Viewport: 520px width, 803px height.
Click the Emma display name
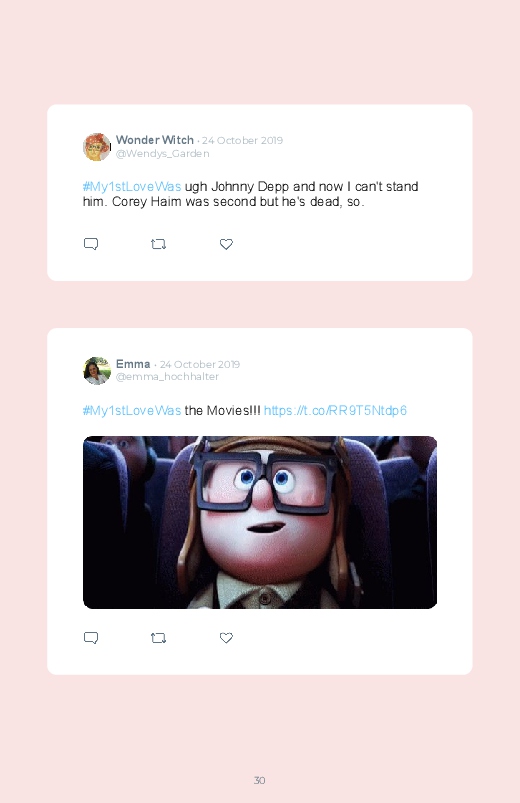click(x=133, y=364)
